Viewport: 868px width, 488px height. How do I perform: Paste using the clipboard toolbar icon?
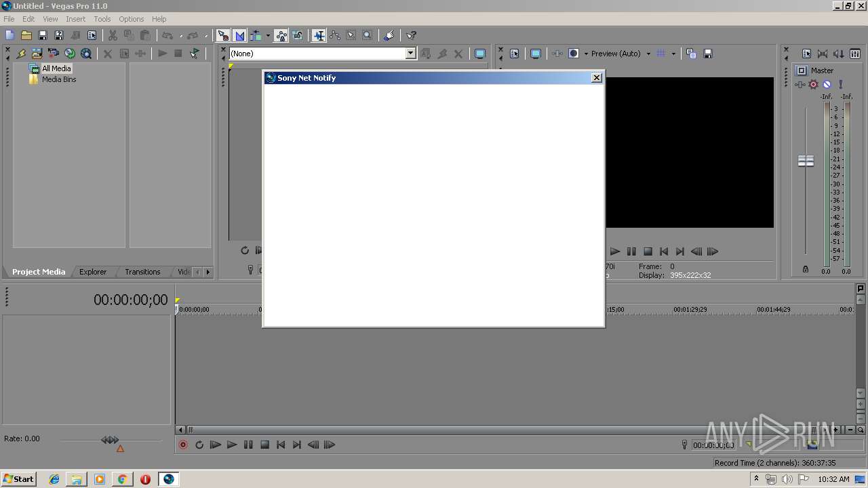tap(145, 35)
